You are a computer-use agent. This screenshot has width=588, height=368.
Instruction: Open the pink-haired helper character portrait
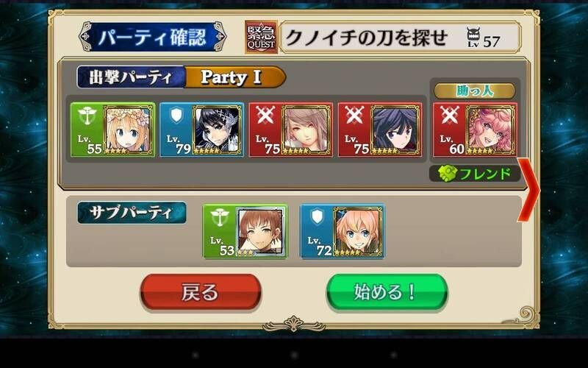(491, 130)
